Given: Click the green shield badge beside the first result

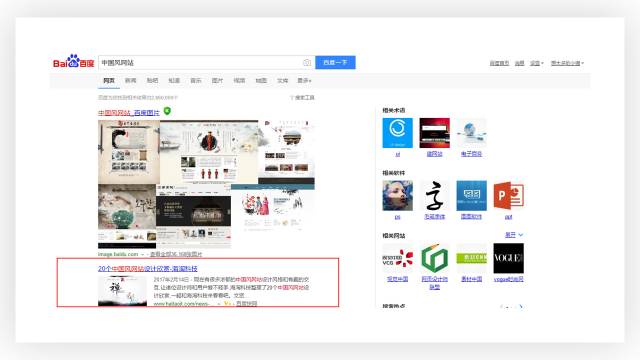Looking at the screenshot, I should click(x=167, y=111).
